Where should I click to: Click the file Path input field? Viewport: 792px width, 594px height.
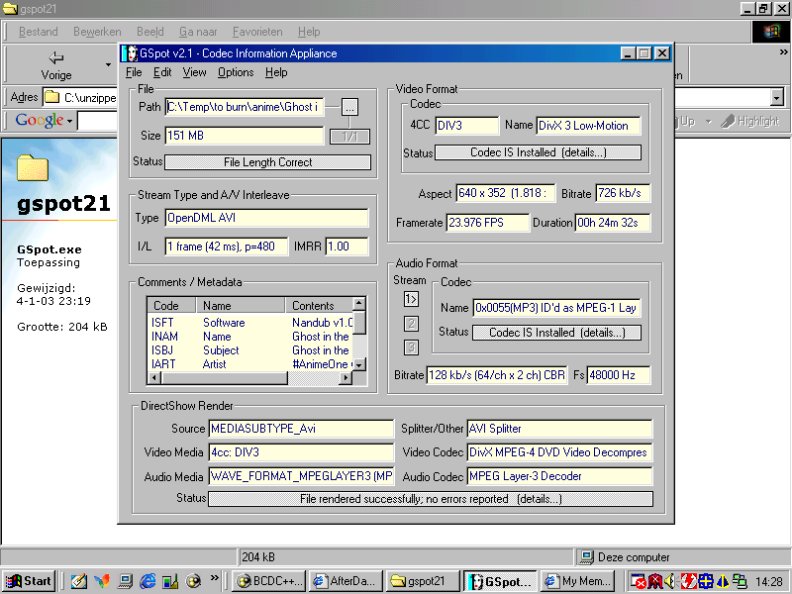coord(244,107)
